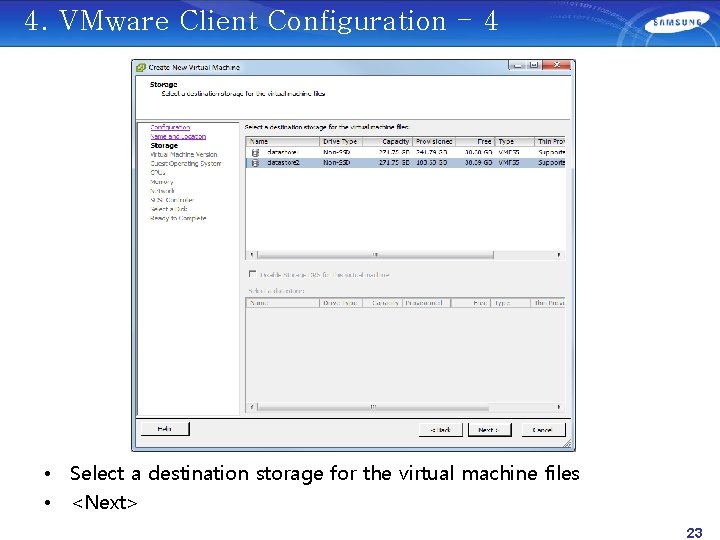This screenshot has width=720, height=540.
Task: Sort datastores by Capacity column
Action: pos(387,141)
